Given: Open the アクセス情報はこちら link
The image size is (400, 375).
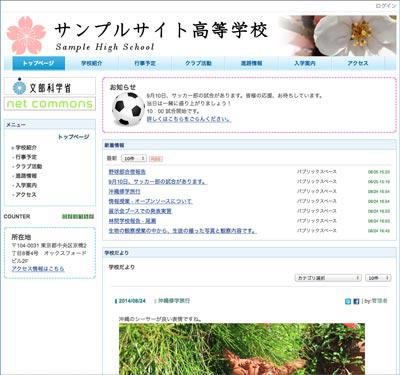Looking at the screenshot, I should (x=38, y=269).
